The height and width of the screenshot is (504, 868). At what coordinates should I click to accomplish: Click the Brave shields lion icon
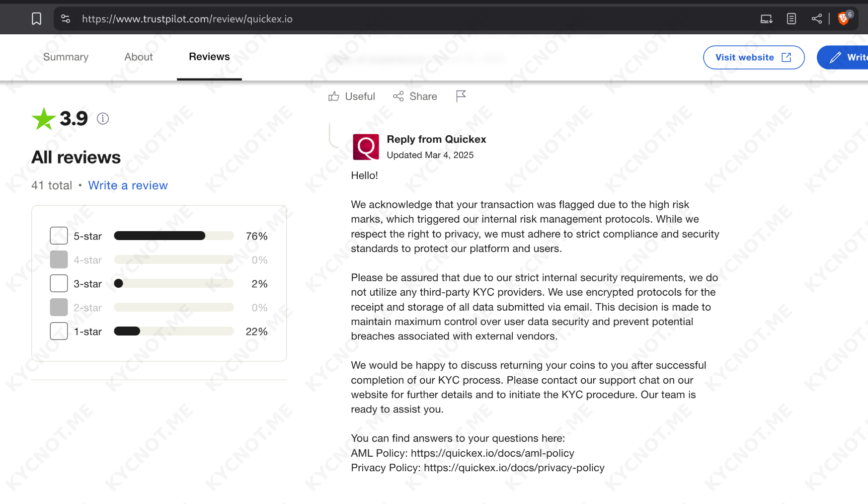843,19
